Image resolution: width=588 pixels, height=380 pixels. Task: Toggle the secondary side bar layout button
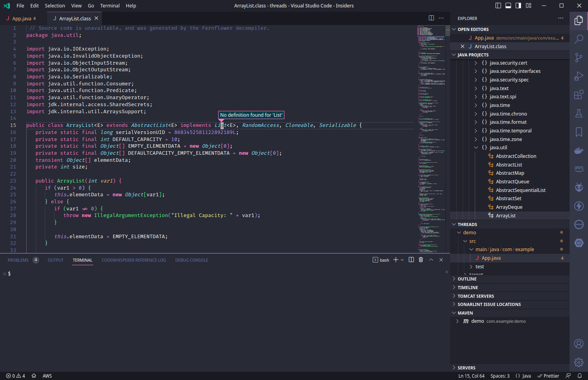click(x=518, y=5)
